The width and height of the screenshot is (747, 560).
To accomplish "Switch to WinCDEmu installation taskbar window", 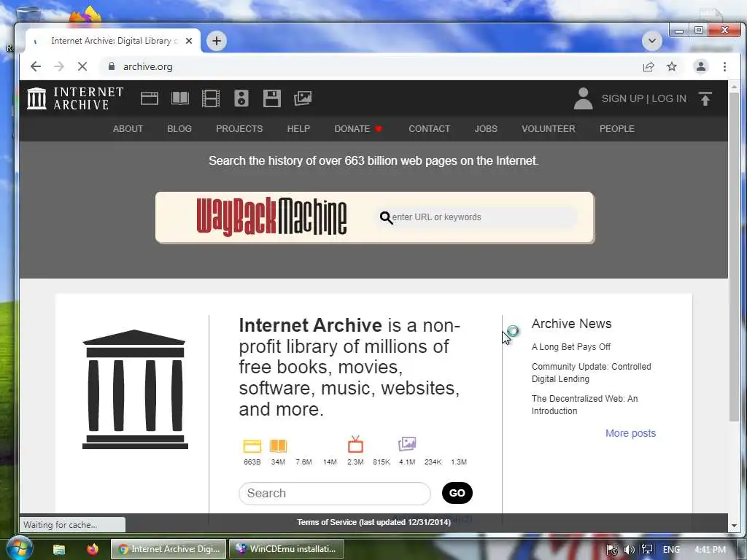I will pos(286,549).
